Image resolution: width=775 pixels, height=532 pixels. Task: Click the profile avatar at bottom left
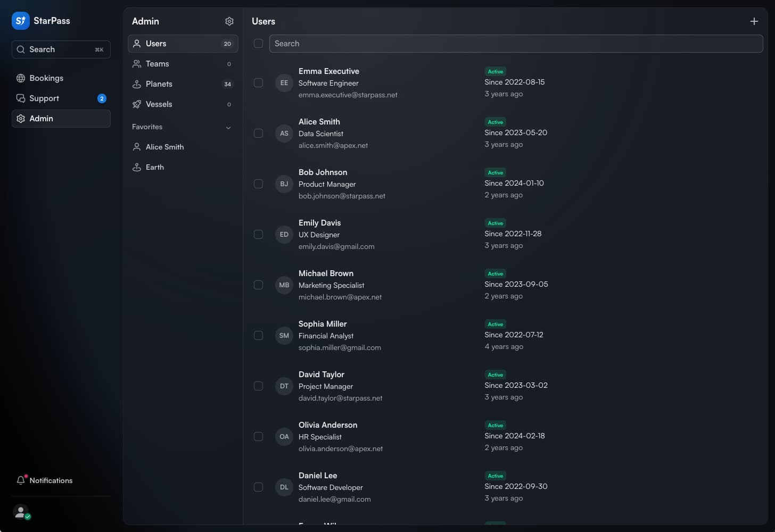point(21,512)
